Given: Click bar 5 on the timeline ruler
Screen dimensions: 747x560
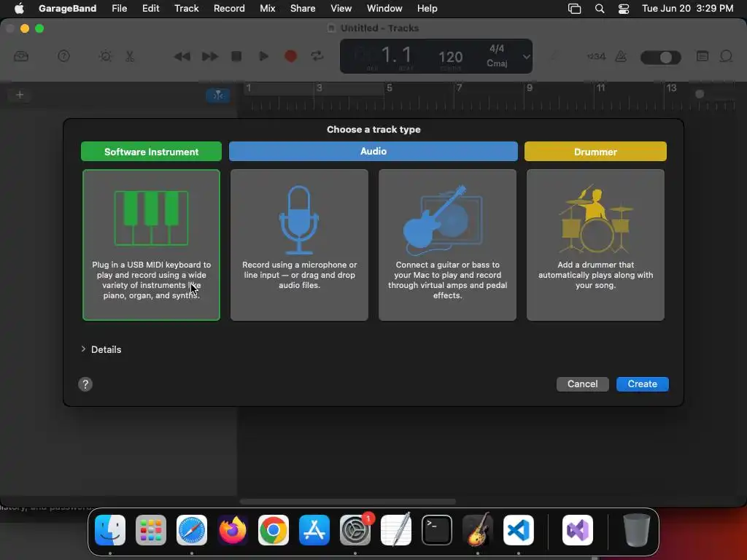Looking at the screenshot, I should tap(390, 88).
